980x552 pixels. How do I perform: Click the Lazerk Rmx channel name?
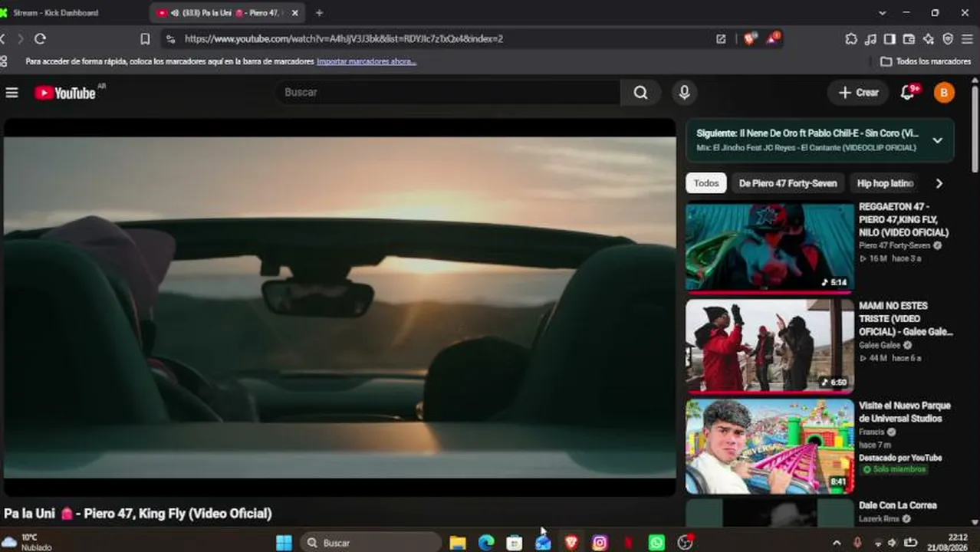879,519
